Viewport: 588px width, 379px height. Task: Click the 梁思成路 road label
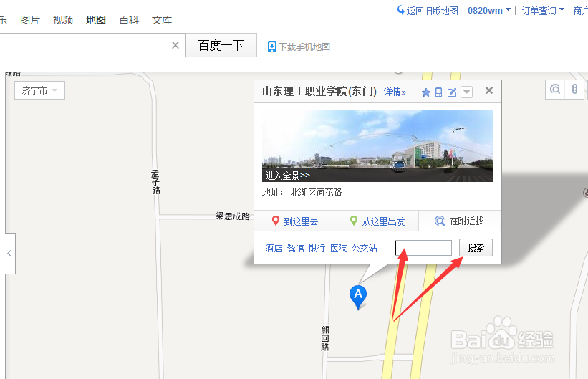click(x=233, y=216)
